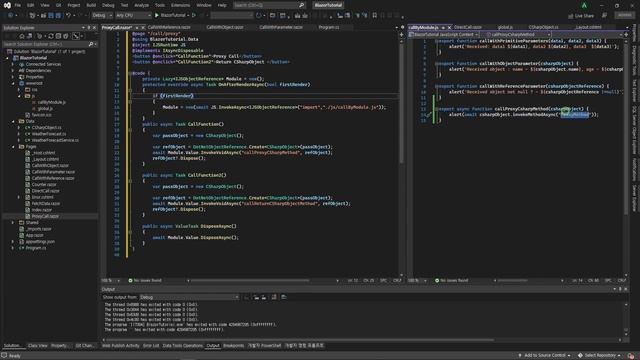Click the Home icon in Solution Explorer toolbar

pyautogui.click(x=22, y=36)
